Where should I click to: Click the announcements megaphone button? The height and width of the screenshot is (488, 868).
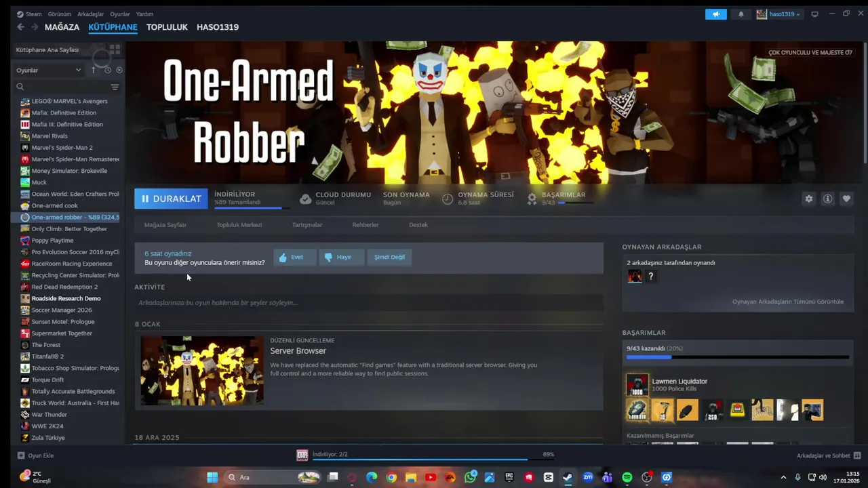[x=715, y=14]
